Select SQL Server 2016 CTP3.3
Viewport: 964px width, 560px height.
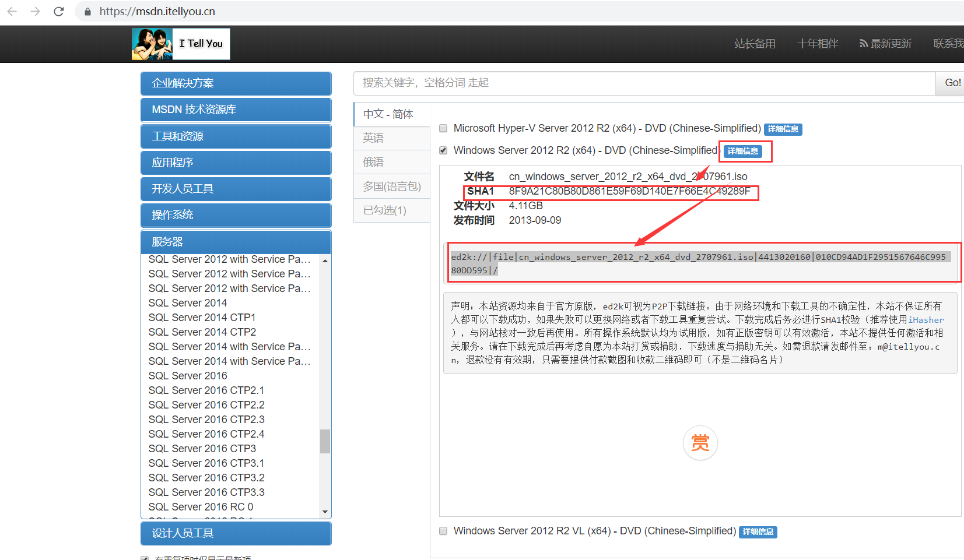point(206,492)
